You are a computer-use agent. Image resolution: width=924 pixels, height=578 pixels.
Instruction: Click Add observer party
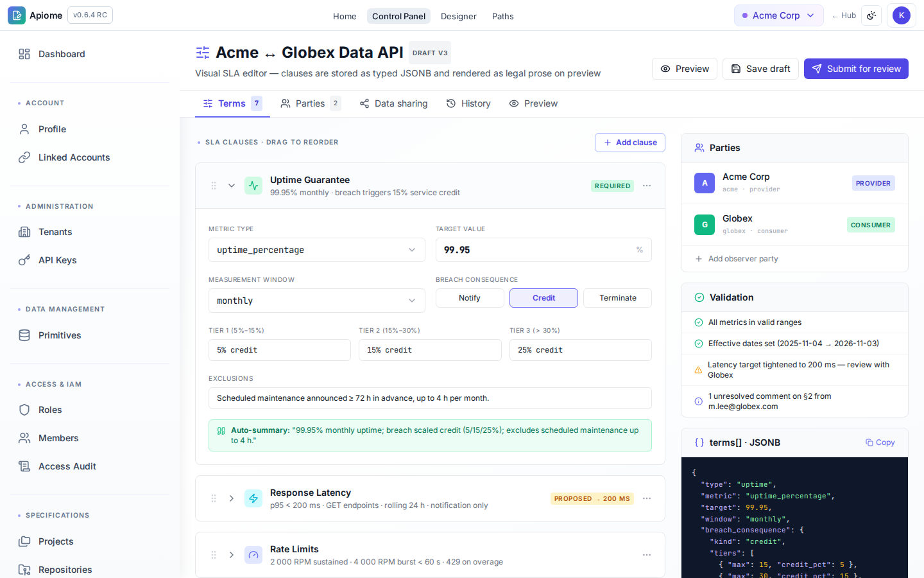tap(794, 259)
